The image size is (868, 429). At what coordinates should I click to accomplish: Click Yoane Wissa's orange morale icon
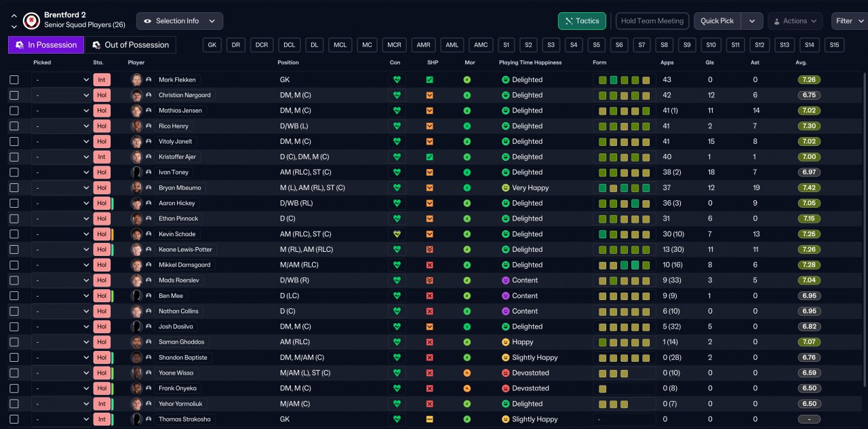point(467,373)
